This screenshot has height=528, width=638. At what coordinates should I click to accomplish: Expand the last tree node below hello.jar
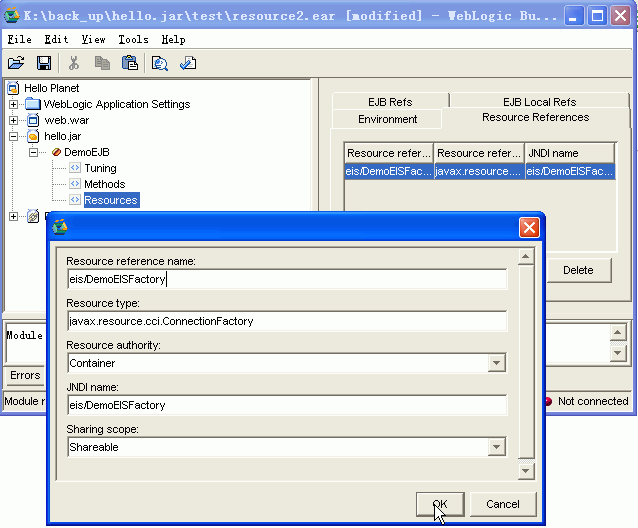tap(13, 216)
